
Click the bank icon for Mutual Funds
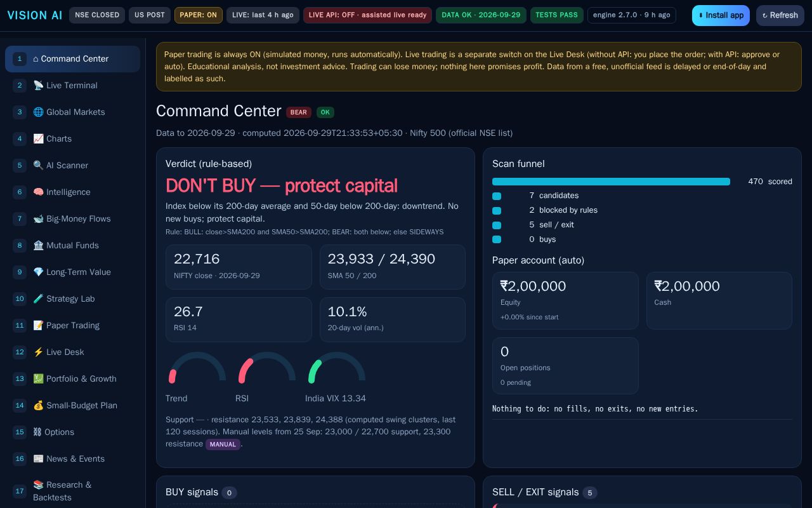pos(38,245)
